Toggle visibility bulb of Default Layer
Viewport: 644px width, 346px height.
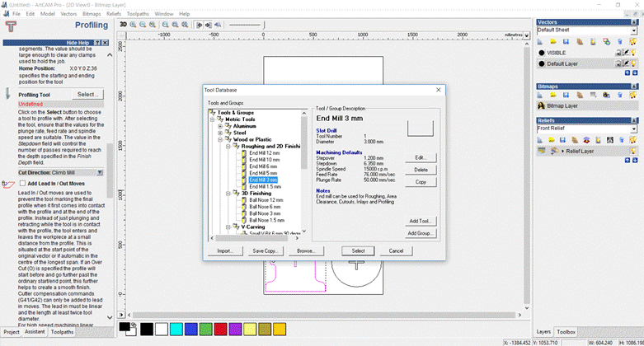point(634,63)
